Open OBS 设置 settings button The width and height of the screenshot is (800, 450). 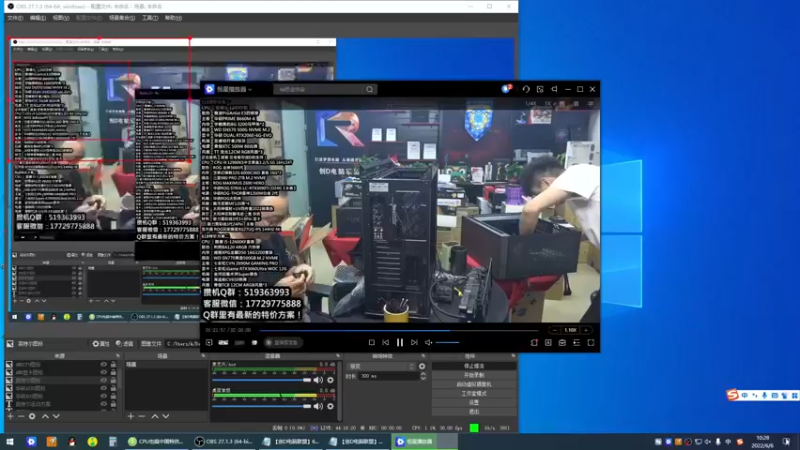(x=474, y=403)
